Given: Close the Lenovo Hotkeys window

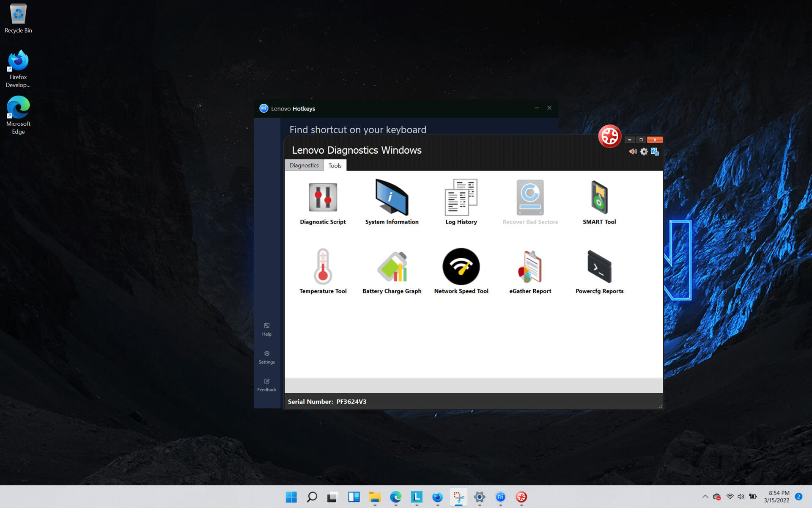Looking at the screenshot, I should tap(549, 108).
